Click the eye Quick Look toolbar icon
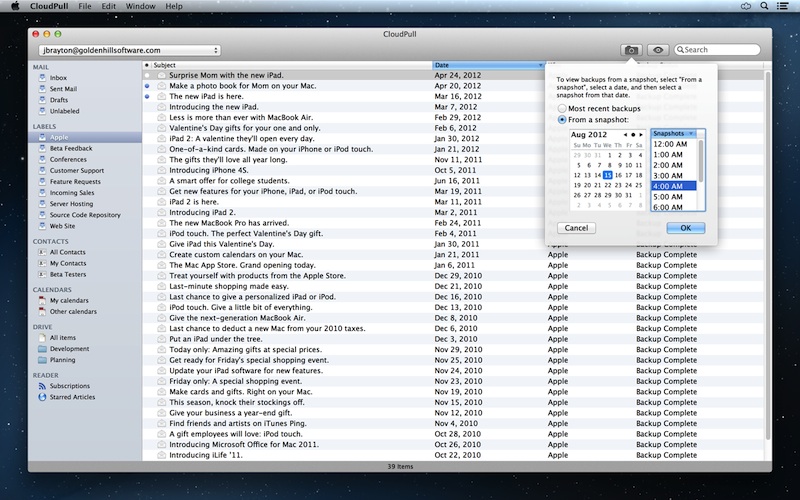800x500 pixels. [x=657, y=49]
